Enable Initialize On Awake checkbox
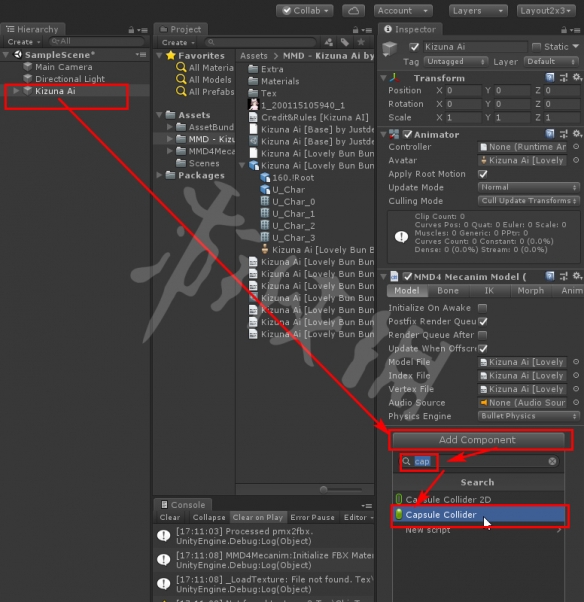Screen dimensions: 584x602 [483, 308]
